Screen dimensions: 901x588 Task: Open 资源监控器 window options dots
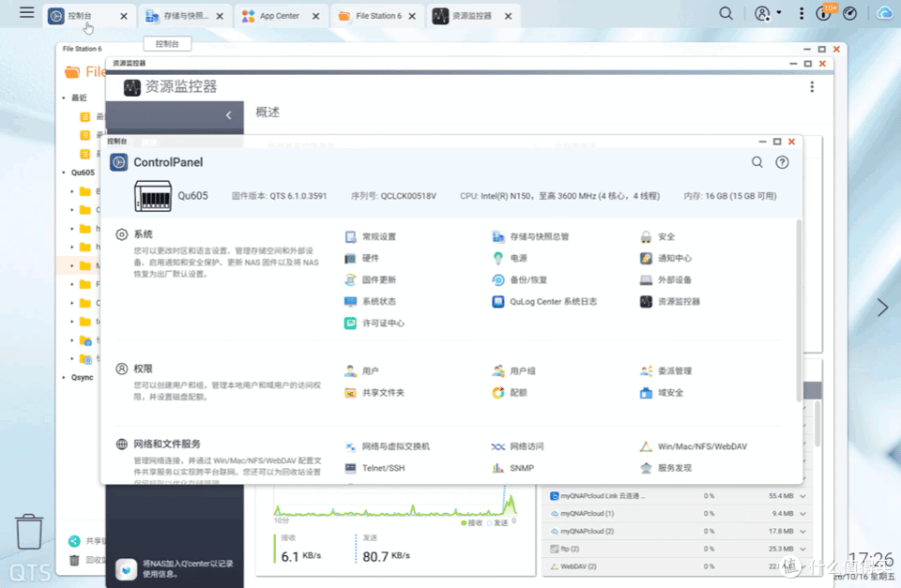coord(812,86)
